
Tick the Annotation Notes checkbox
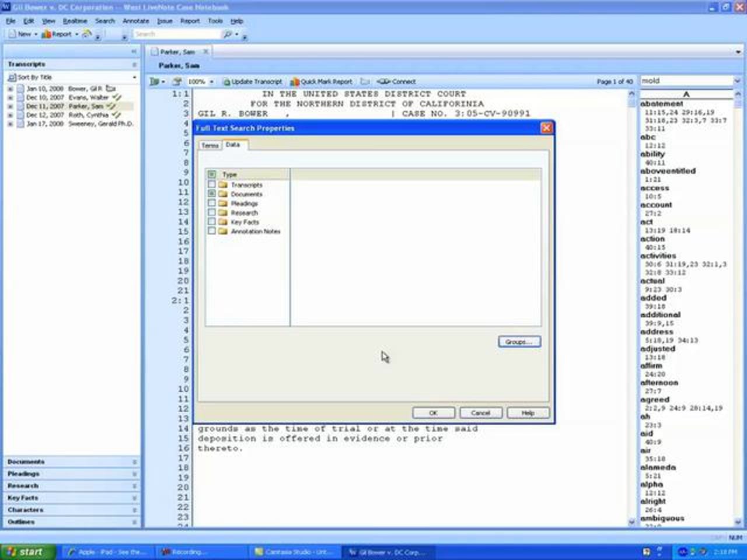coord(212,232)
